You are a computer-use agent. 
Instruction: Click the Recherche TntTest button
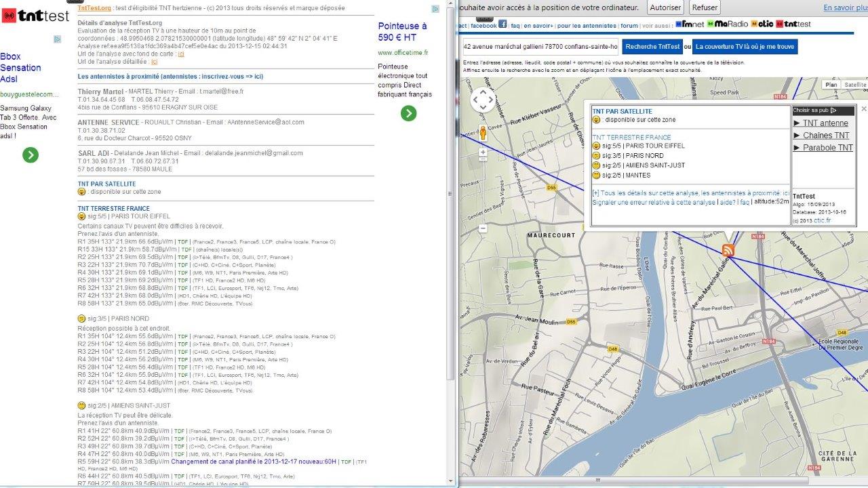pyautogui.click(x=652, y=47)
